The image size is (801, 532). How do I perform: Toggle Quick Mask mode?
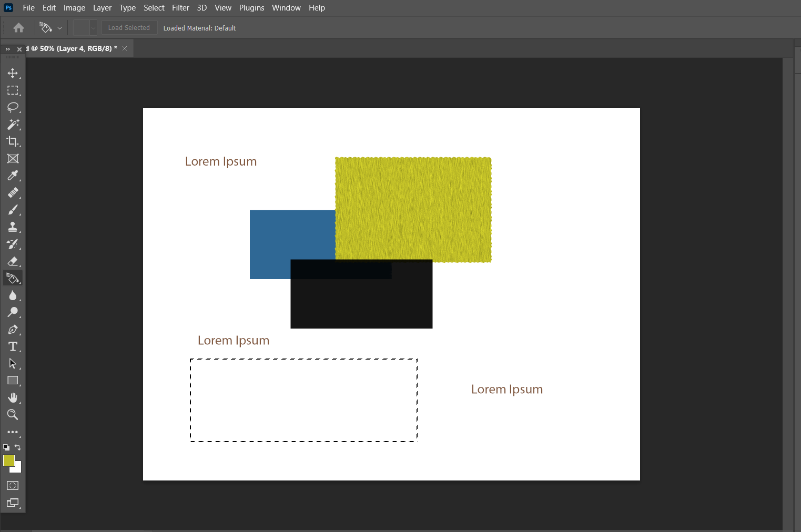point(12,485)
